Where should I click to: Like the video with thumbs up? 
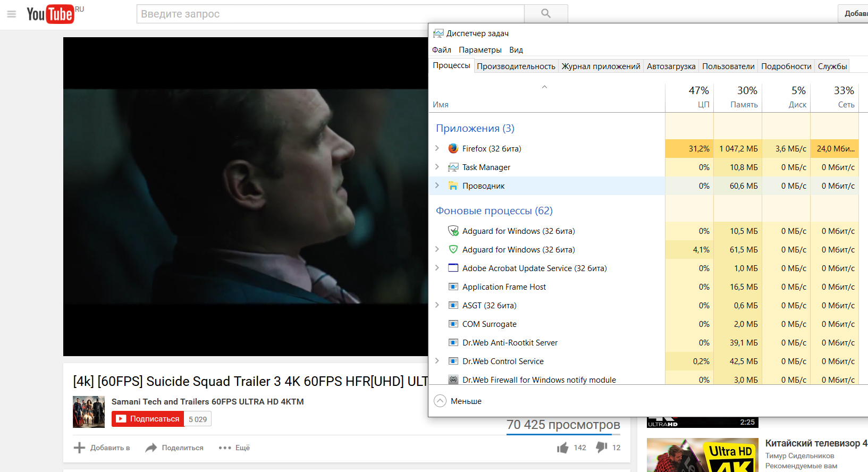[562, 448]
